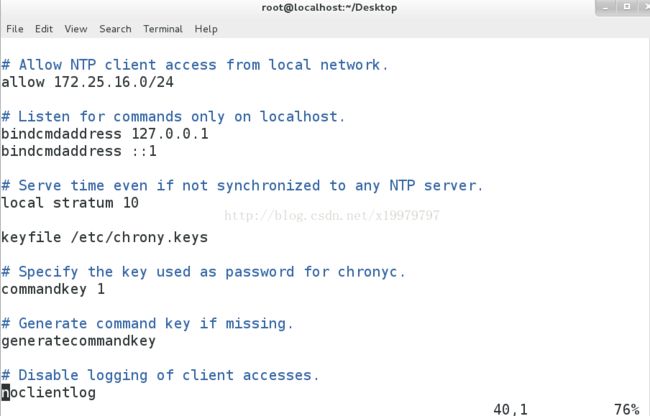Open the Edit menu
The image size is (650, 416).
pos(44,29)
